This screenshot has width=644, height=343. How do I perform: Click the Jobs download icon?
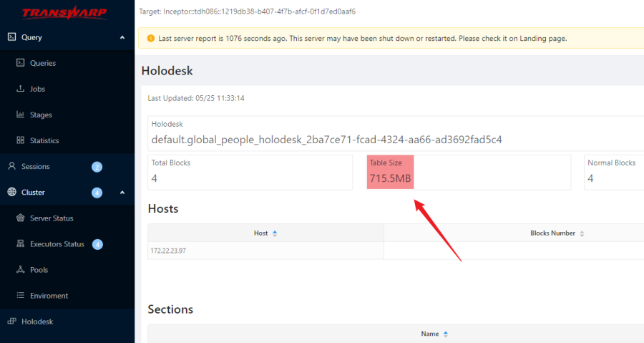coord(20,89)
